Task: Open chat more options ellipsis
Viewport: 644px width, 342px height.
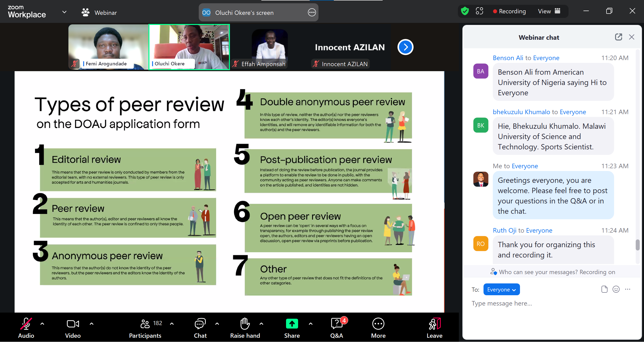Action: pyautogui.click(x=628, y=289)
